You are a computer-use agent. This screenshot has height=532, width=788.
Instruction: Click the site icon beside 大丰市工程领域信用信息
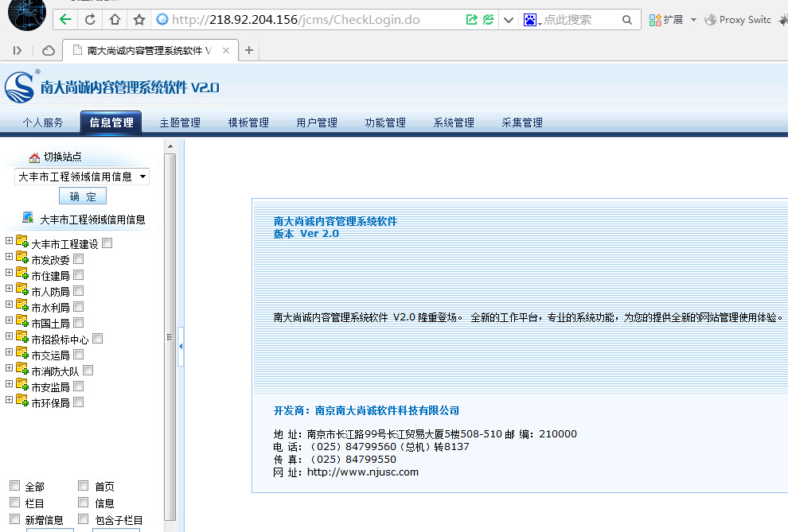pos(28,218)
